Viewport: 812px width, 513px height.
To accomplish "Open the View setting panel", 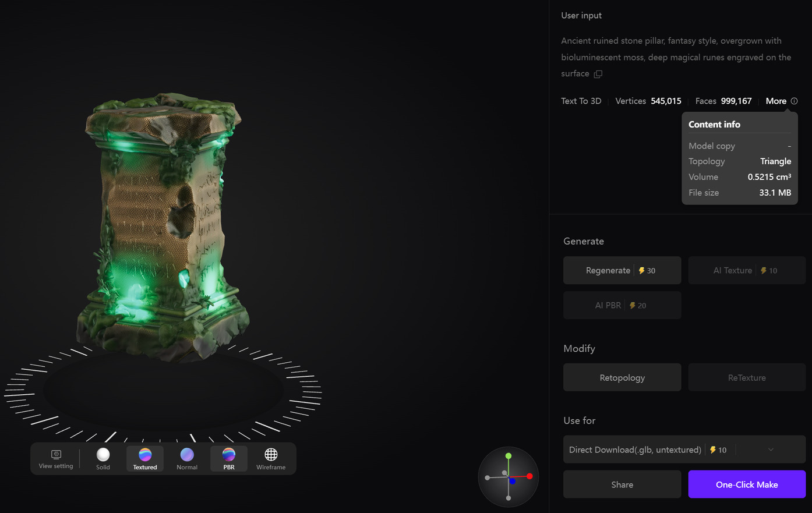I will [56, 458].
